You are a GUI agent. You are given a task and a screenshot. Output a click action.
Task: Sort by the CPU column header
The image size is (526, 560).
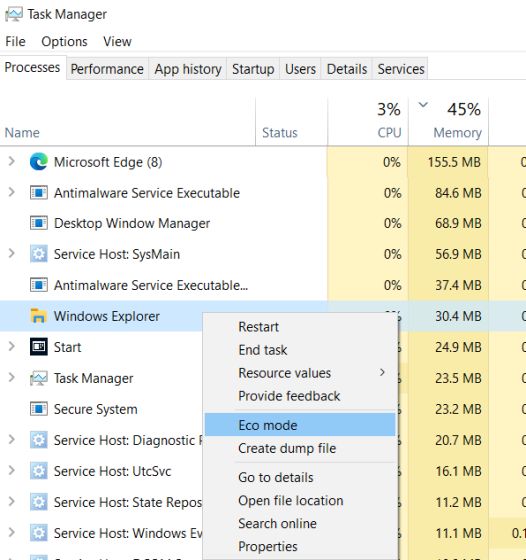(367, 121)
